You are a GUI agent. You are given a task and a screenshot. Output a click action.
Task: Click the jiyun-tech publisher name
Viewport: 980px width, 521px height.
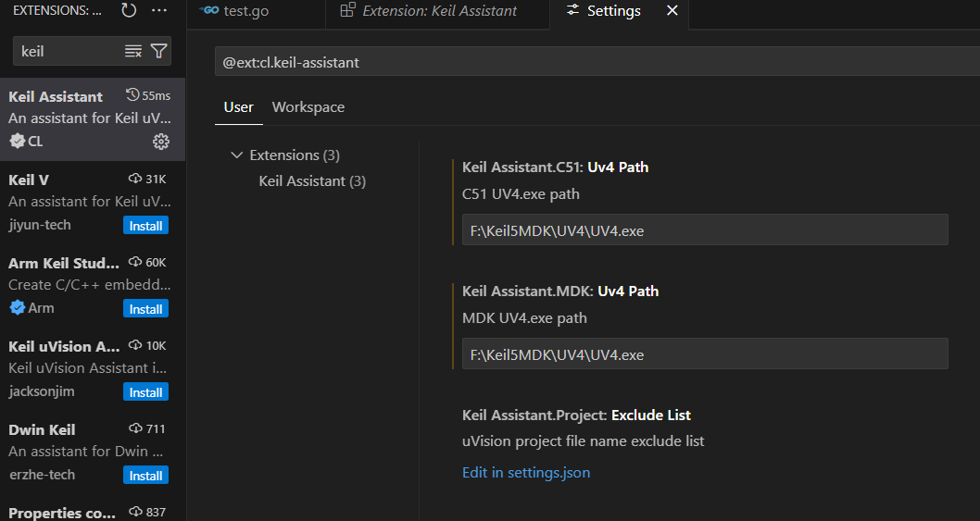[40, 225]
